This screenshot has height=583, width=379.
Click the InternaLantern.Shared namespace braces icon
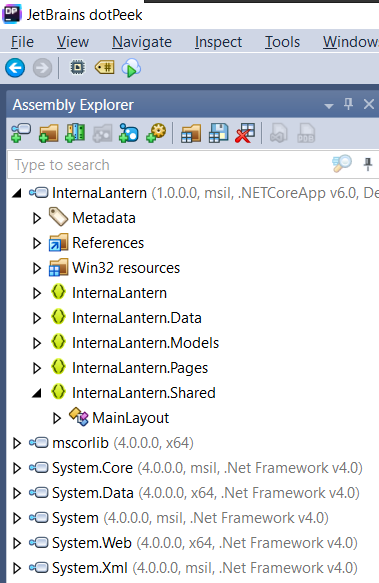pyautogui.click(x=58, y=392)
